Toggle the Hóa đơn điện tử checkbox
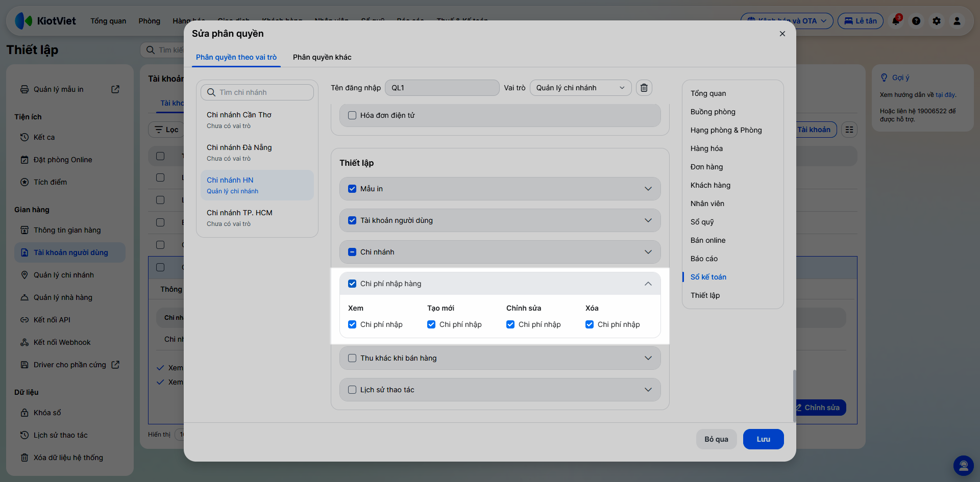The image size is (980, 482). pyautogui.click(x=352, y=115)
